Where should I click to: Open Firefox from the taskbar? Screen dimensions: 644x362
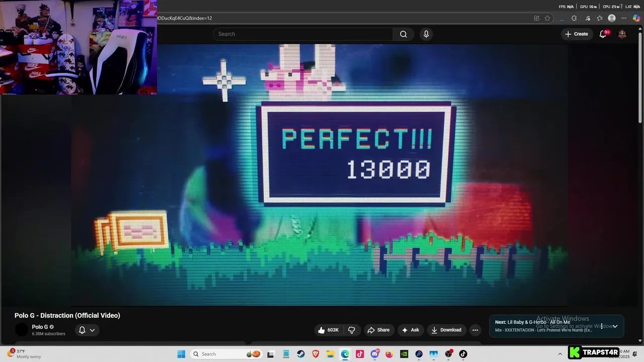[x=389, y=354]
